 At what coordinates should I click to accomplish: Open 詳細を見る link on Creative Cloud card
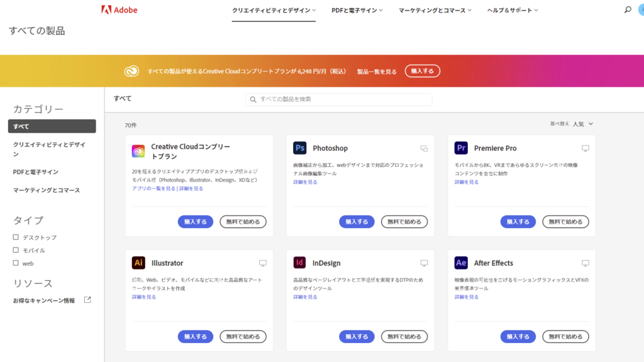[x=191, y=189]
